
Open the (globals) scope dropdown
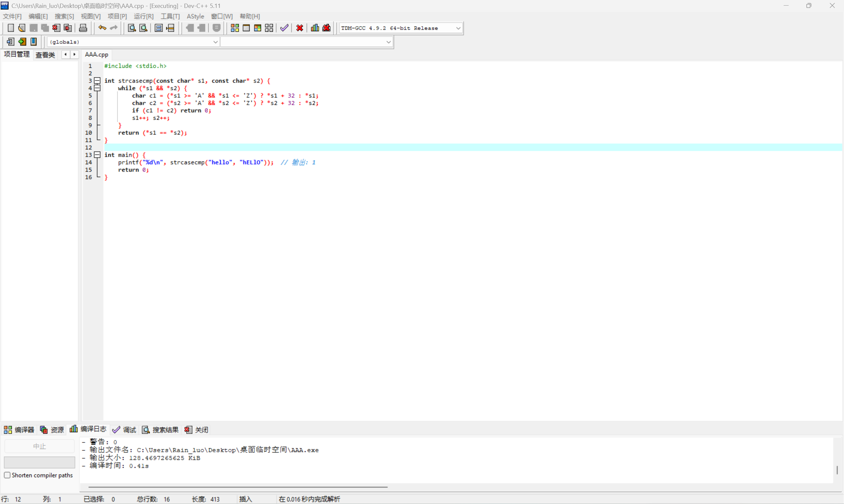pyautogui.click(x=215, y=42)
